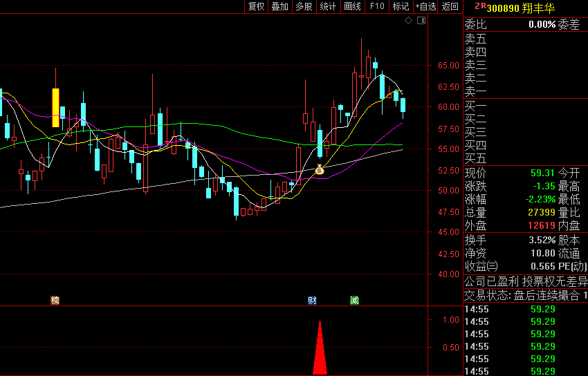The height and width of the screenshot is (376, 588).
Task: Open F10 company information
Action: [x=376, y=7]
